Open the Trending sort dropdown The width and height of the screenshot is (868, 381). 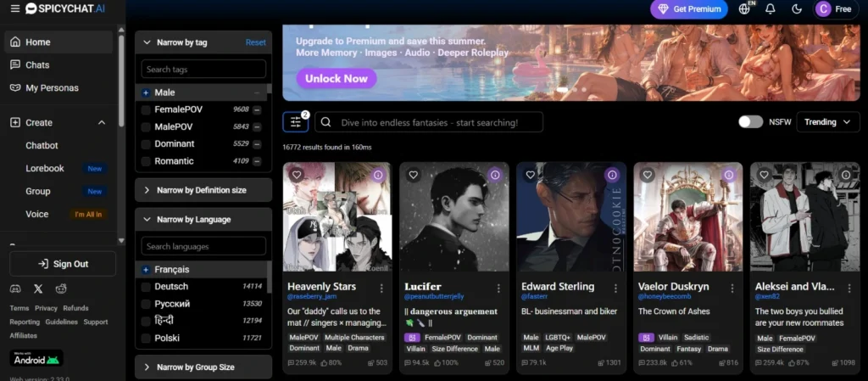pos(827,122)
